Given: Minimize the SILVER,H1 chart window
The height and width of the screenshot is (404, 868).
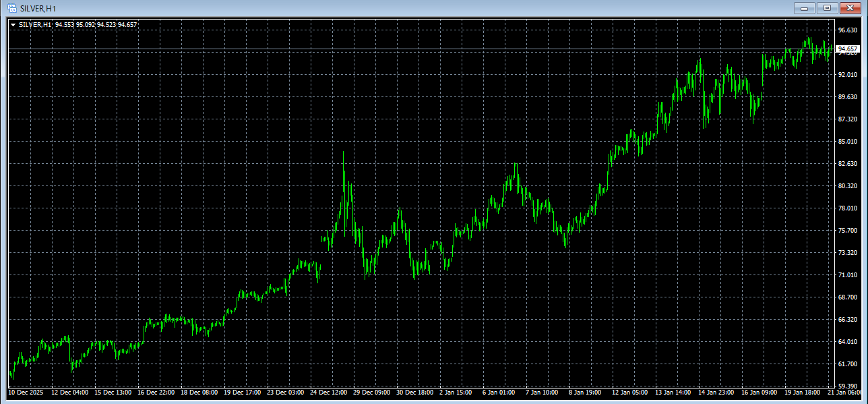Looking at the screenshot, I should 804,8.
